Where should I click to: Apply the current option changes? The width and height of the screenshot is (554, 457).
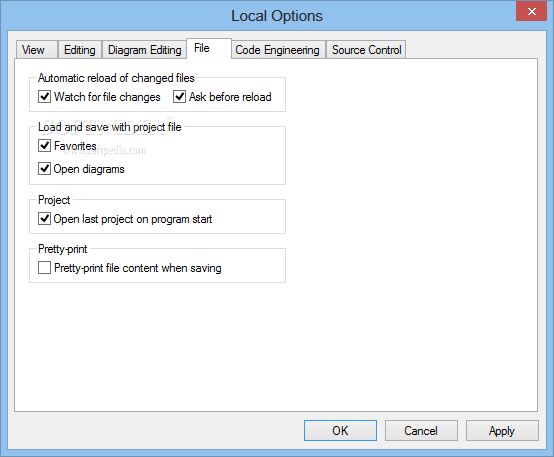click(502, 430)
